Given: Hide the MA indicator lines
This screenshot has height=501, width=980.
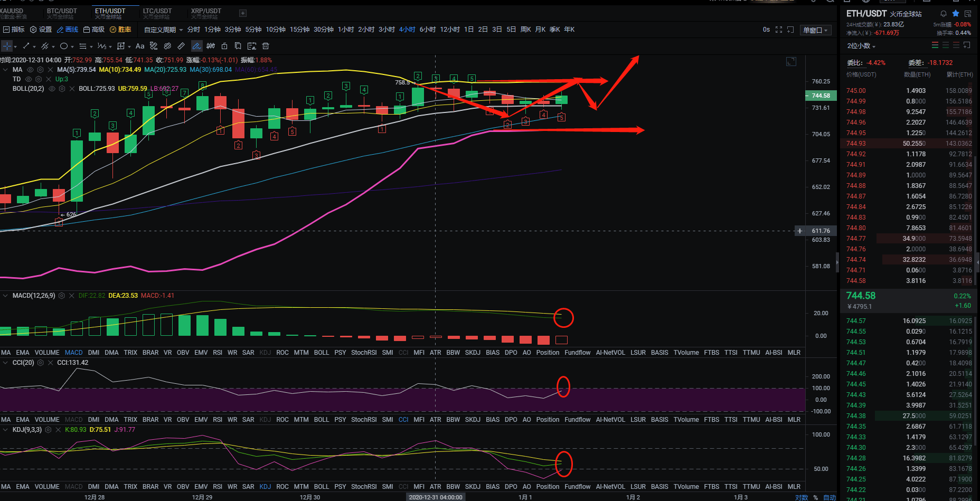Looking at the screenshot, I should pos(30,70).
